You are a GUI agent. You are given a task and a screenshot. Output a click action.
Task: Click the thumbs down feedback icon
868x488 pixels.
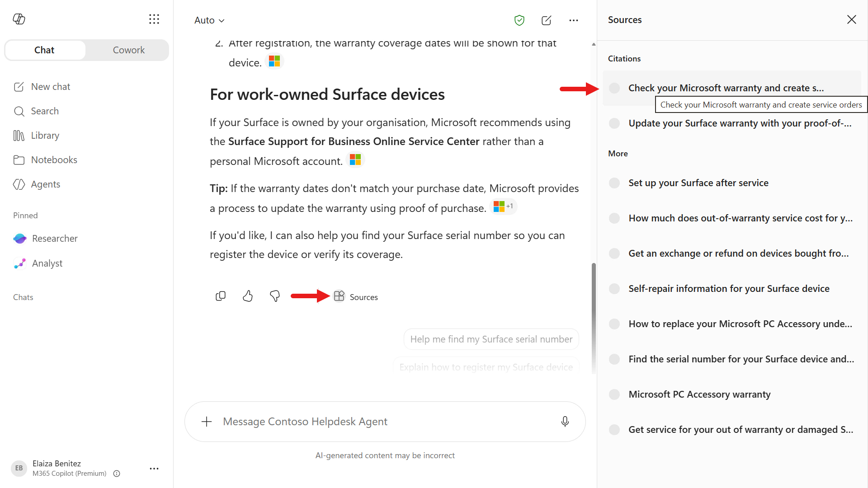275,296
